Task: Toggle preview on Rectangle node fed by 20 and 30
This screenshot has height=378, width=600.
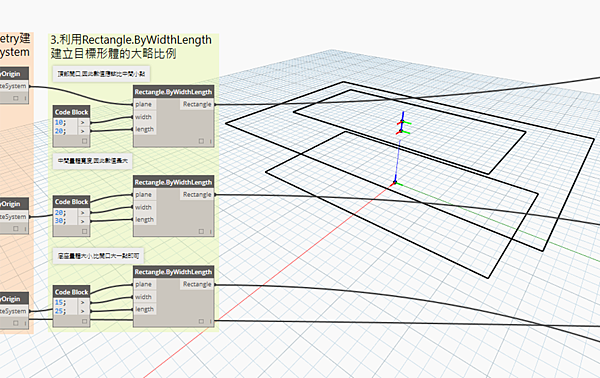Action: (x=201, y=231)
